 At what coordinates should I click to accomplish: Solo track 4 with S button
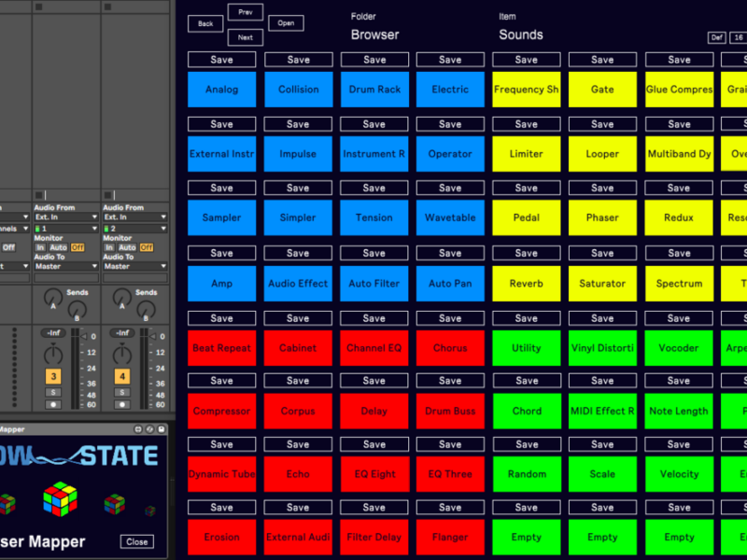[x=121, y=392]
